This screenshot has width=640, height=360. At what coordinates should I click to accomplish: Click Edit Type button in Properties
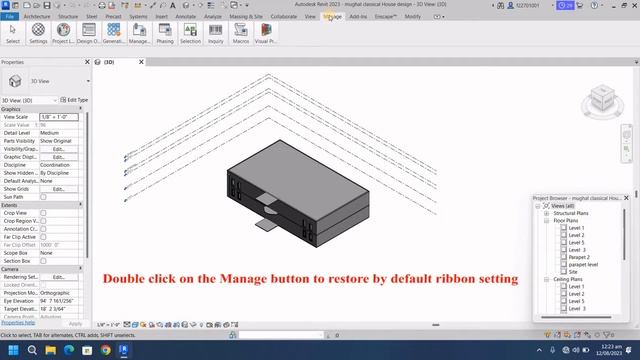click(x=74, y=100)
